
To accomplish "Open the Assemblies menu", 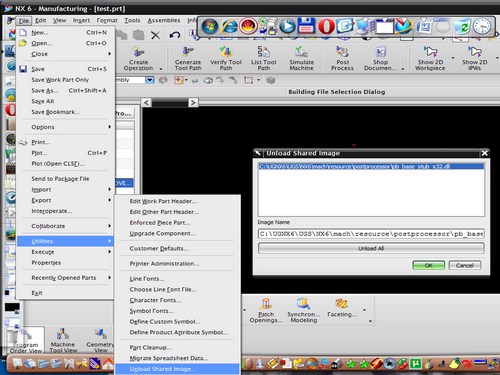I will [164, 21].
